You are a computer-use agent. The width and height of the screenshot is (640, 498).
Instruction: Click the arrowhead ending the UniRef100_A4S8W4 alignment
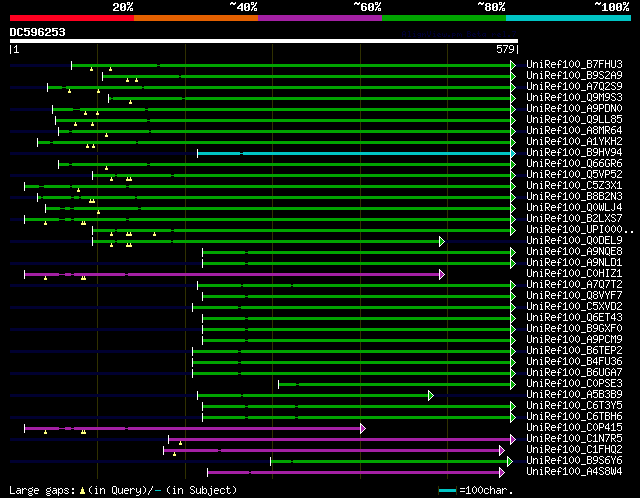point(502,472)
